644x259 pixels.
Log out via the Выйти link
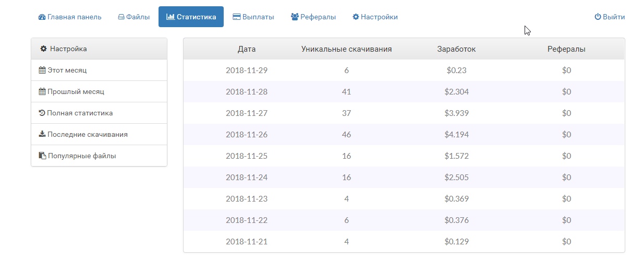point(610,17)
